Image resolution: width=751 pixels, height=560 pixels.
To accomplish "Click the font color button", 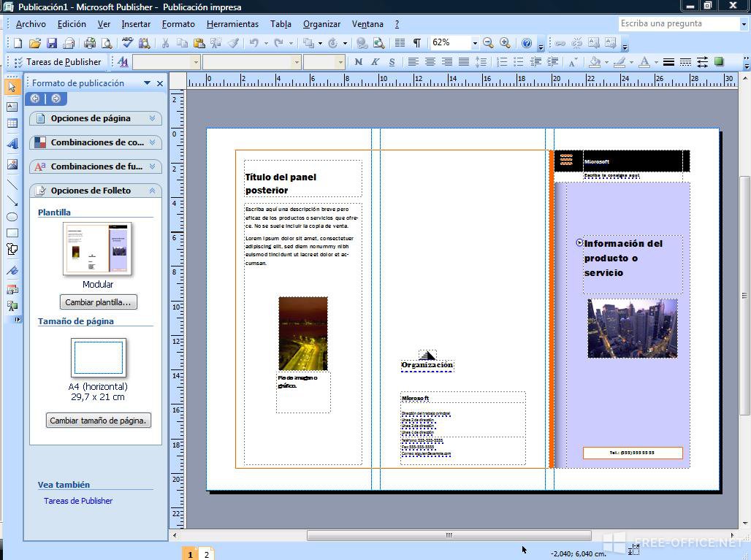I will 644,62.
